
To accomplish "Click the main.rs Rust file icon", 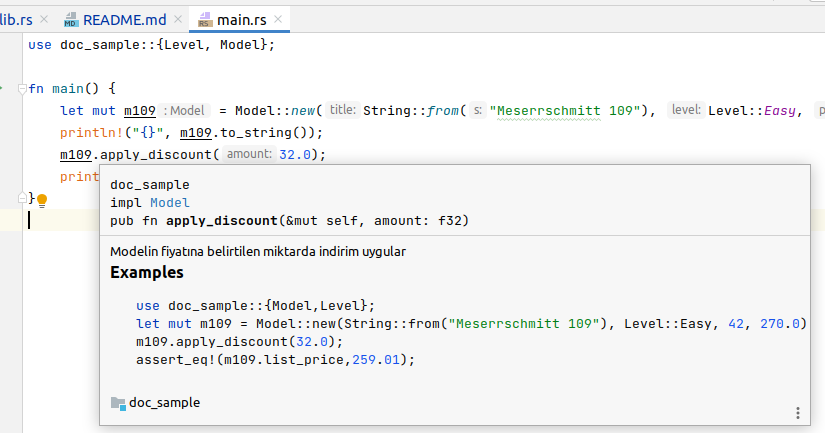I will tap(205, 19).
